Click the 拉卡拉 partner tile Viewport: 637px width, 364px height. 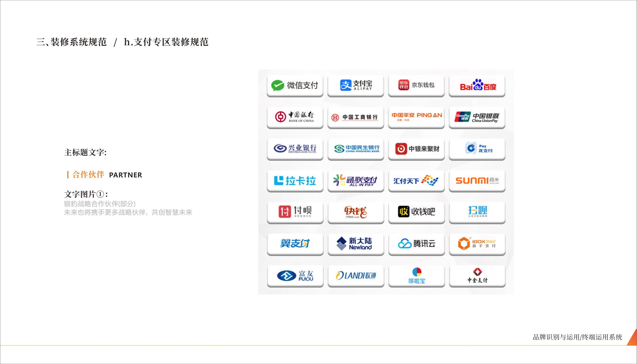295,181
